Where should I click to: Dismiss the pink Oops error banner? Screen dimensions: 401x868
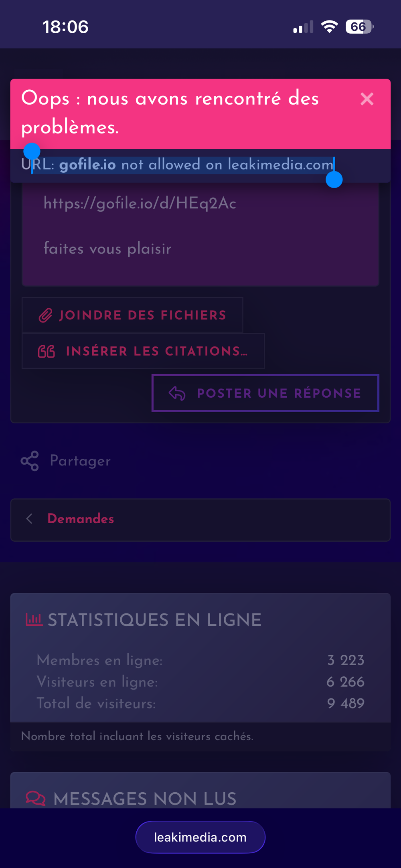(x=367, y=99)
